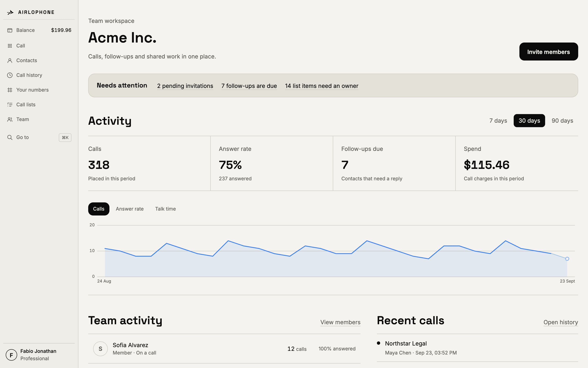Viewport: 588px width, 368px height.
Task: Click the Open history link
Action: [561, 322]
